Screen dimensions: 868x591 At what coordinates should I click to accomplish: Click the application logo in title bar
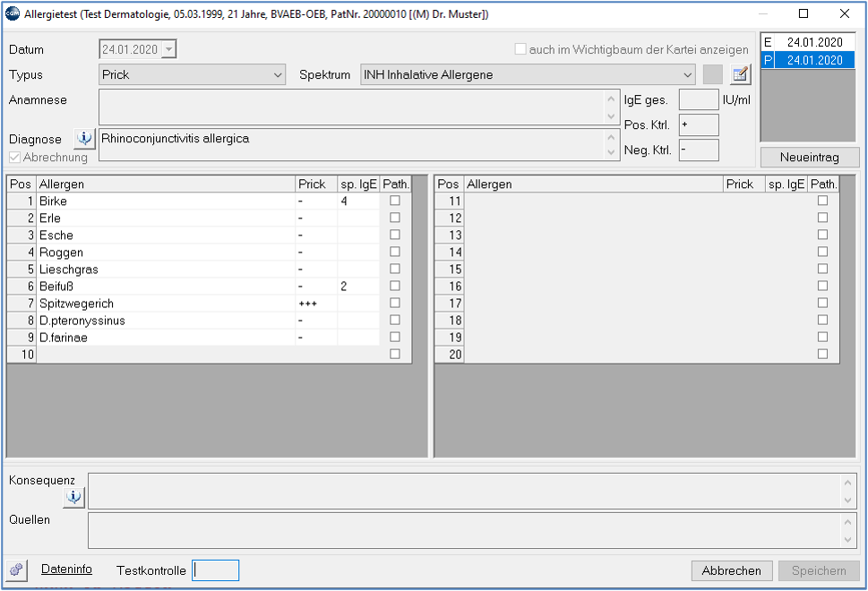13,13
